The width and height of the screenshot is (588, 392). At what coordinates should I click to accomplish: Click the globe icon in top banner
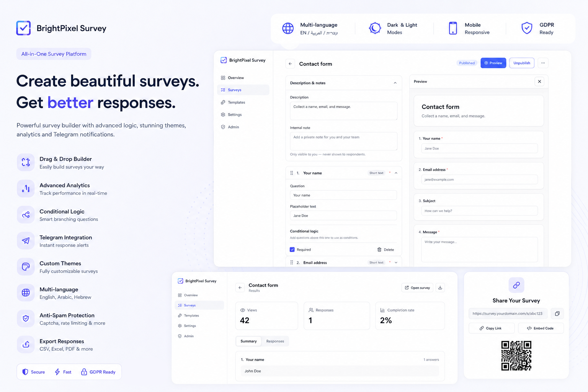coord(288,28)
